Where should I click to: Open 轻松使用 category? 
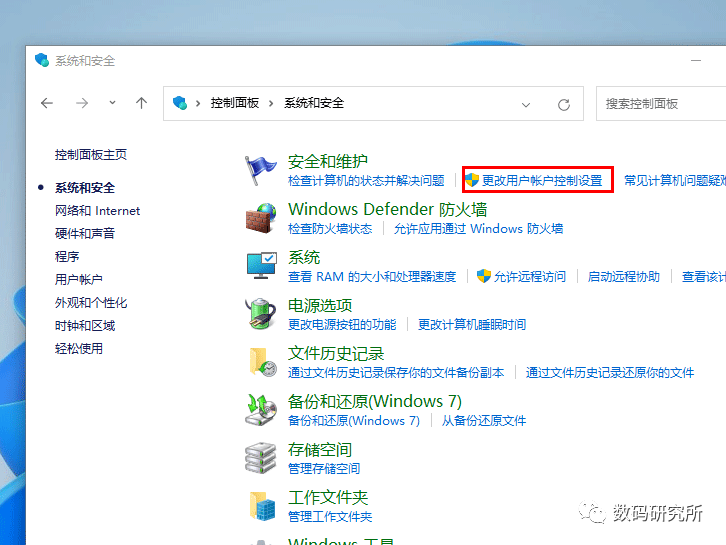pos(79,349)
